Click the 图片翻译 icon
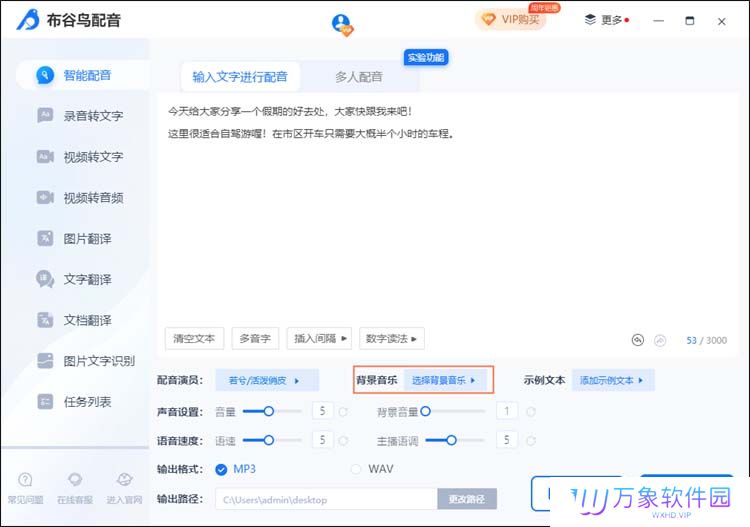Viewport: 750px width, 527px height. coord(45,238)
